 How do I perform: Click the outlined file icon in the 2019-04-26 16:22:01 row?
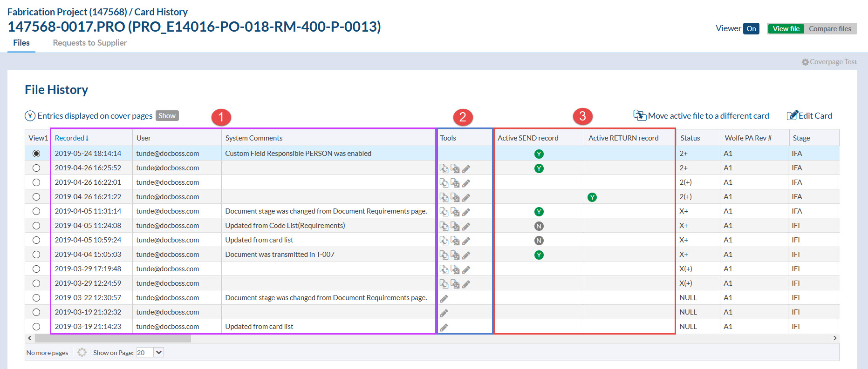click(444, 183)
